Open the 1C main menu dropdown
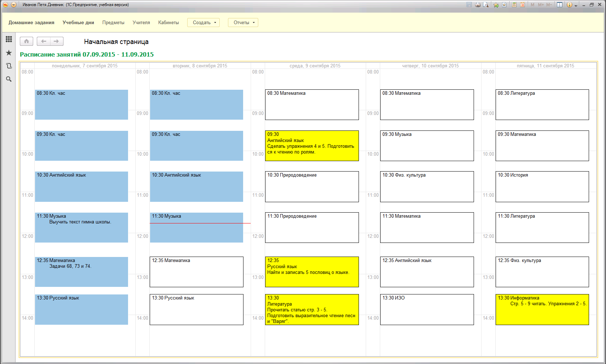The image size is (606, 364). 14,5
